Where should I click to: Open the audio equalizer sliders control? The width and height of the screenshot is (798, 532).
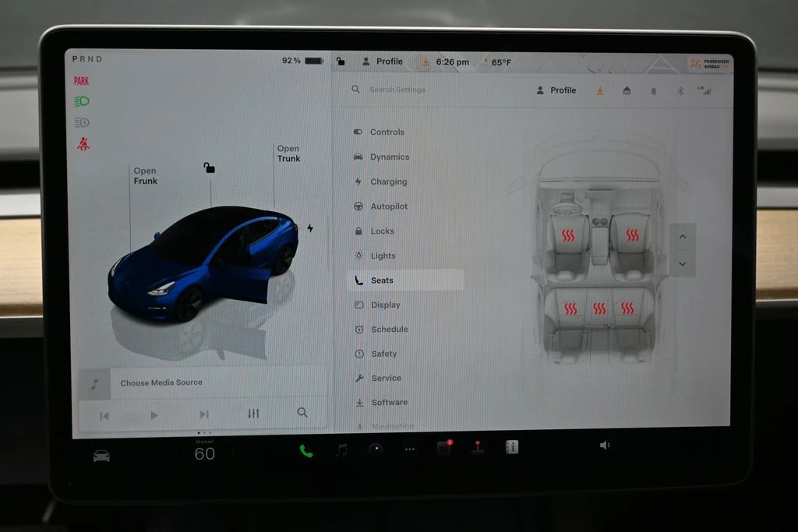[x=253, y=414]
